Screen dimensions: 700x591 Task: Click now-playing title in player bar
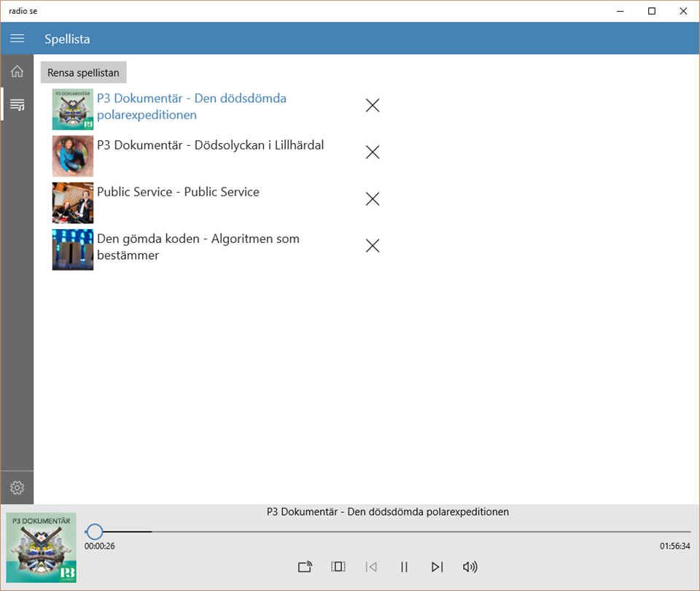pyautogui.click(x=387, y=512)
